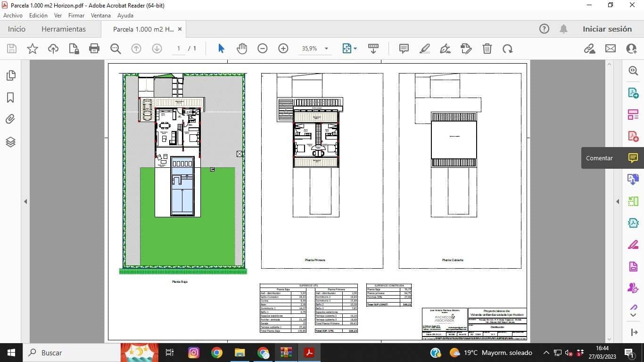Click the zoom out minus button
The height and width of the screenshot is (362, 644).
(263, 49)
